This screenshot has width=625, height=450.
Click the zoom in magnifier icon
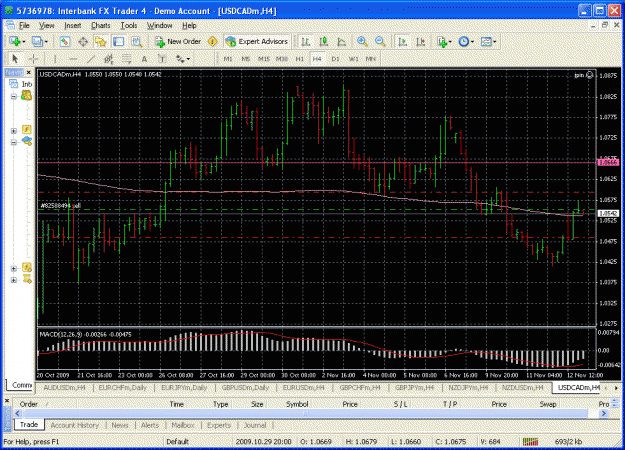tap(362, 41)
